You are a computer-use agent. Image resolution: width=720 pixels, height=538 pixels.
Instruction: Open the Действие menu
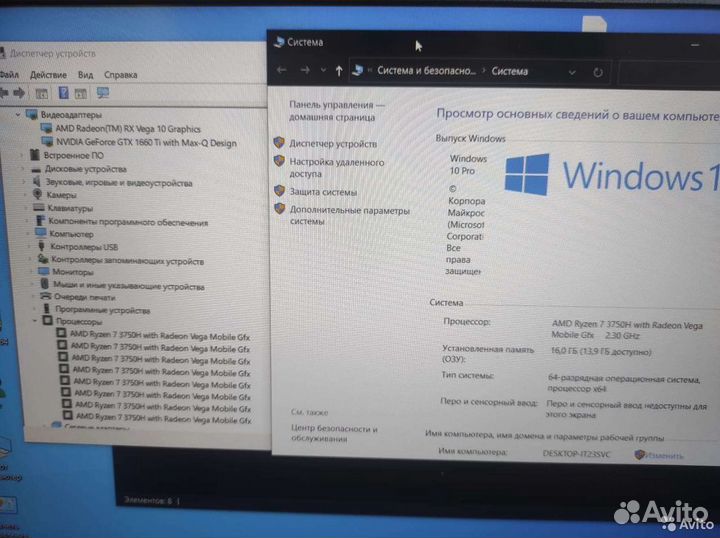[x=48, y=75]
